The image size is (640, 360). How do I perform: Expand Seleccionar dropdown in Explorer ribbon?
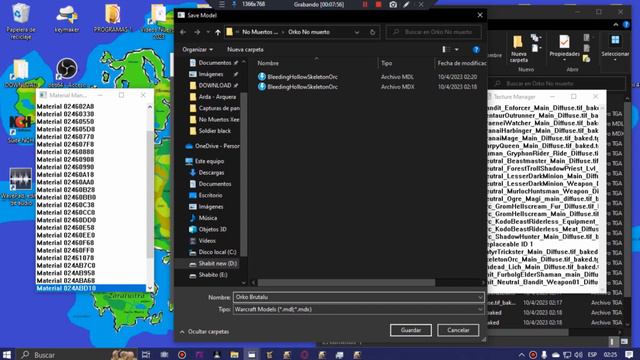click(x=615, y=60)
